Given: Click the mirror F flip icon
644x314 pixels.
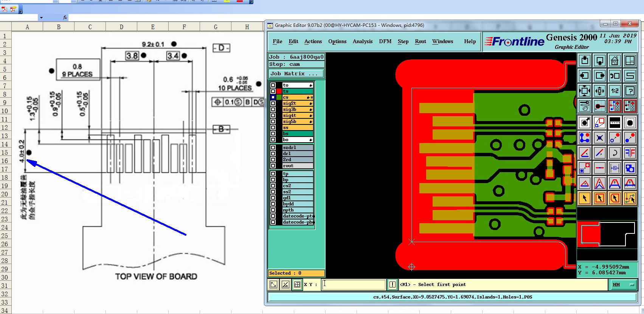Looking at the screenshot, I should 630,153.
